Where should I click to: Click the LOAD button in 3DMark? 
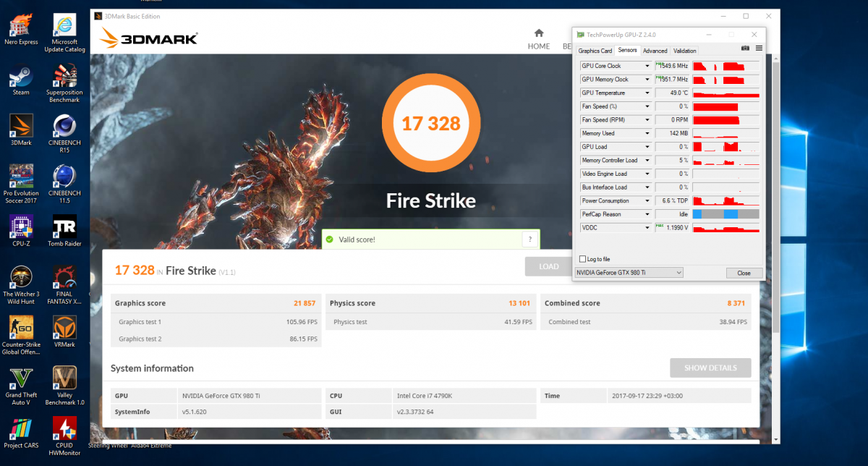tap(549, 266)
